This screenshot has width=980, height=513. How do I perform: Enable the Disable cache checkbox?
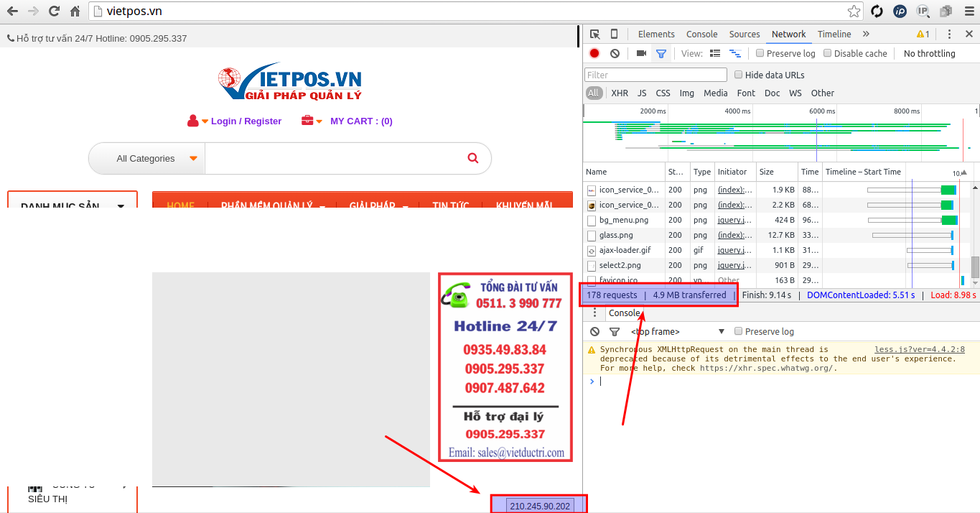click(827, 53)
